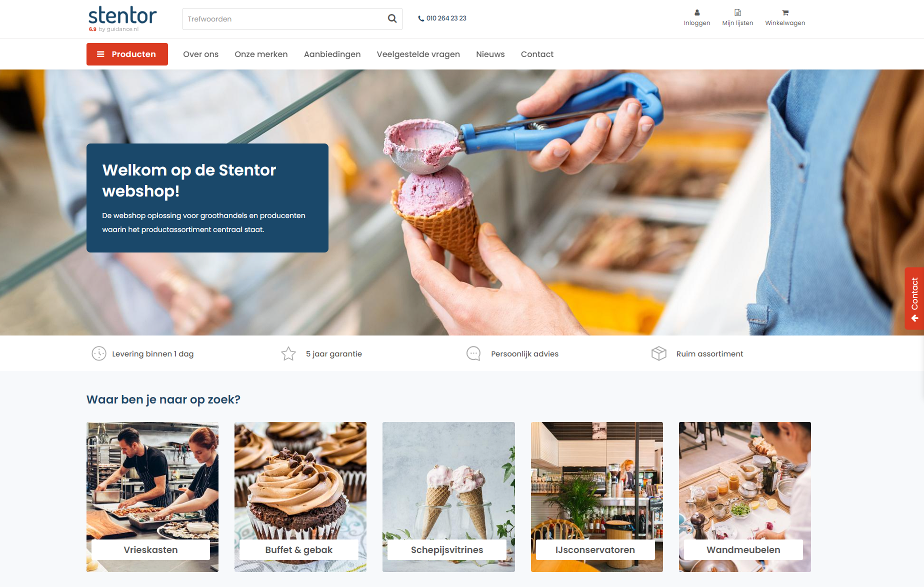924x587 pixels.
Task: Go to Onze merken page
Action: (x=261, y=54)
